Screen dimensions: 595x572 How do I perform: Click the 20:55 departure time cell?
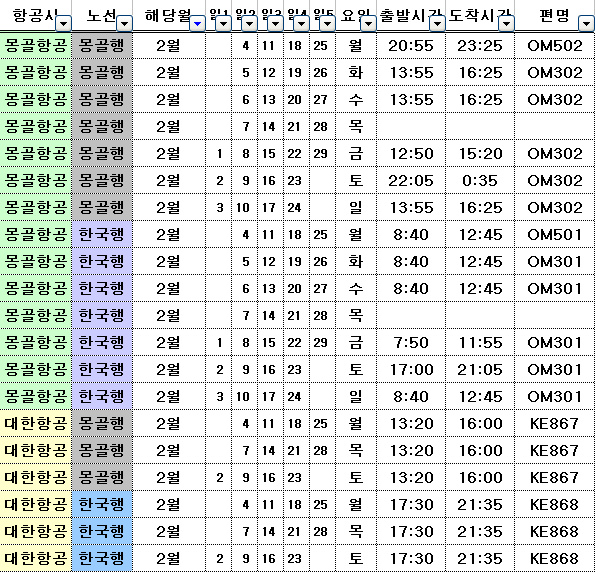click(411, 46)
